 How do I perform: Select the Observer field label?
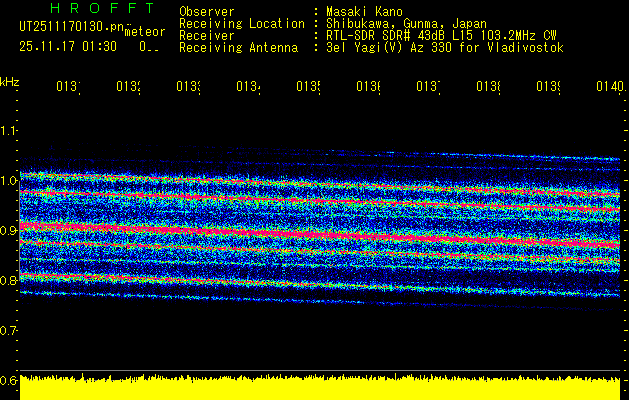[x=207, y=11]
